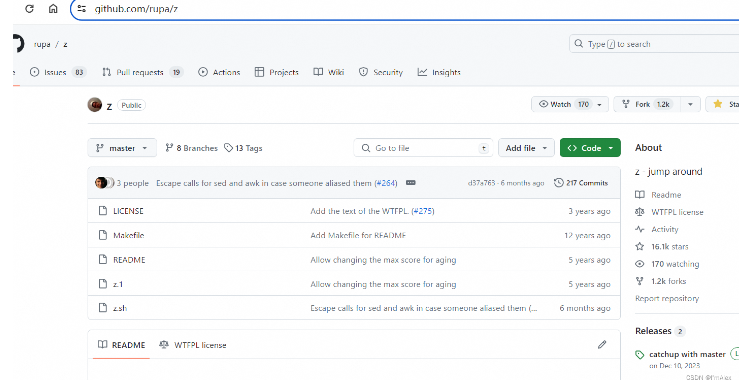
Task: View the 217 Commits history link
Action: coord(581,183)
